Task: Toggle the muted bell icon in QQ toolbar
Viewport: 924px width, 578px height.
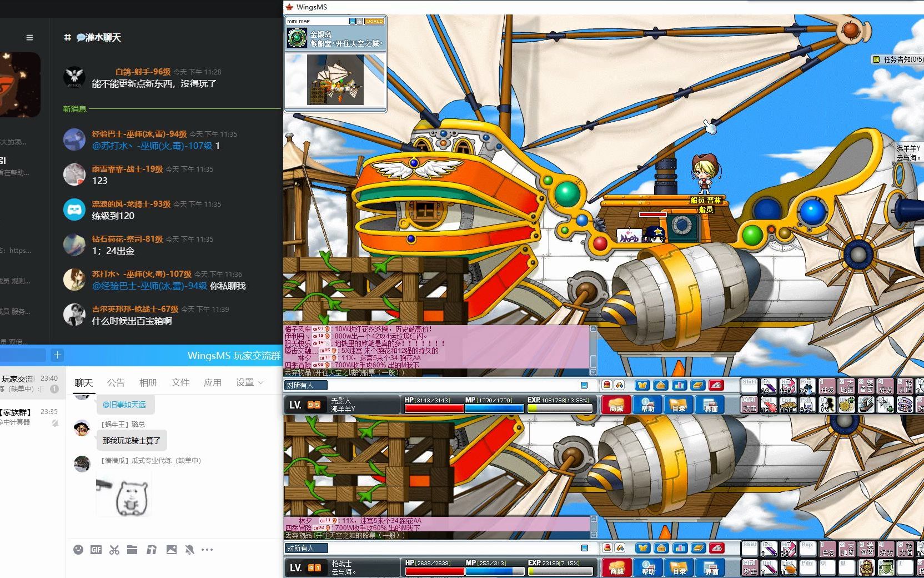Action: click(x=190, y=550)
